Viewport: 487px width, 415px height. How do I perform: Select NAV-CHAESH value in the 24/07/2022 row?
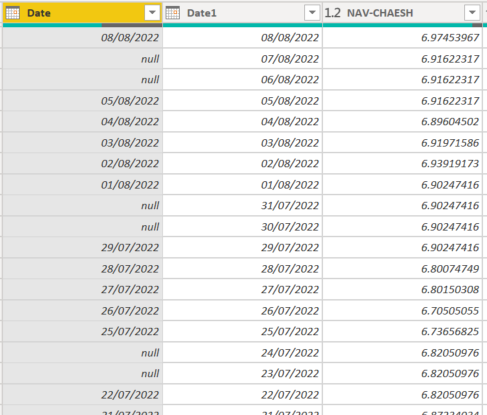coord(402,353)
